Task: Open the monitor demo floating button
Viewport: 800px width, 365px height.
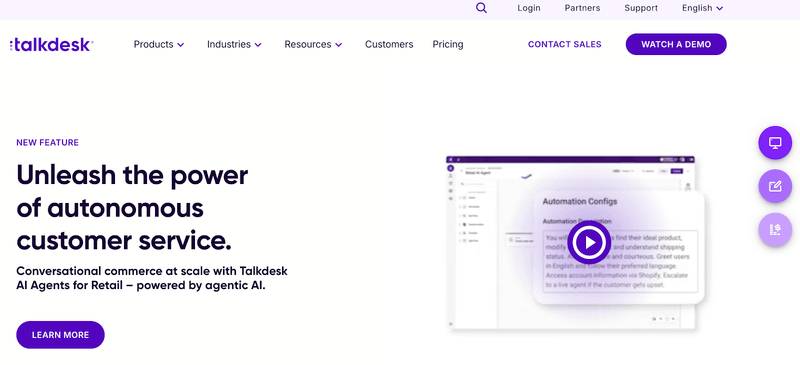Action: (775, 143)
